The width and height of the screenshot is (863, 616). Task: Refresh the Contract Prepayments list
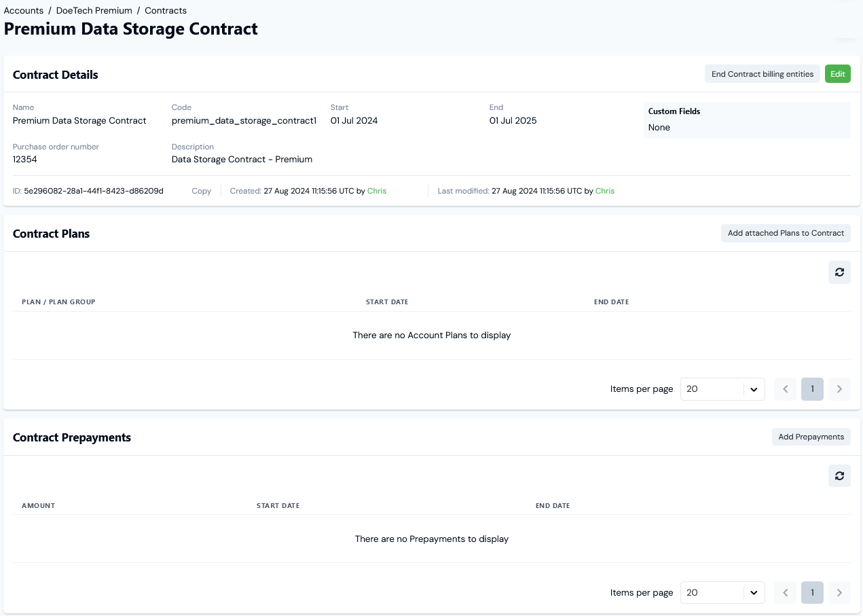tap(839, 475)
